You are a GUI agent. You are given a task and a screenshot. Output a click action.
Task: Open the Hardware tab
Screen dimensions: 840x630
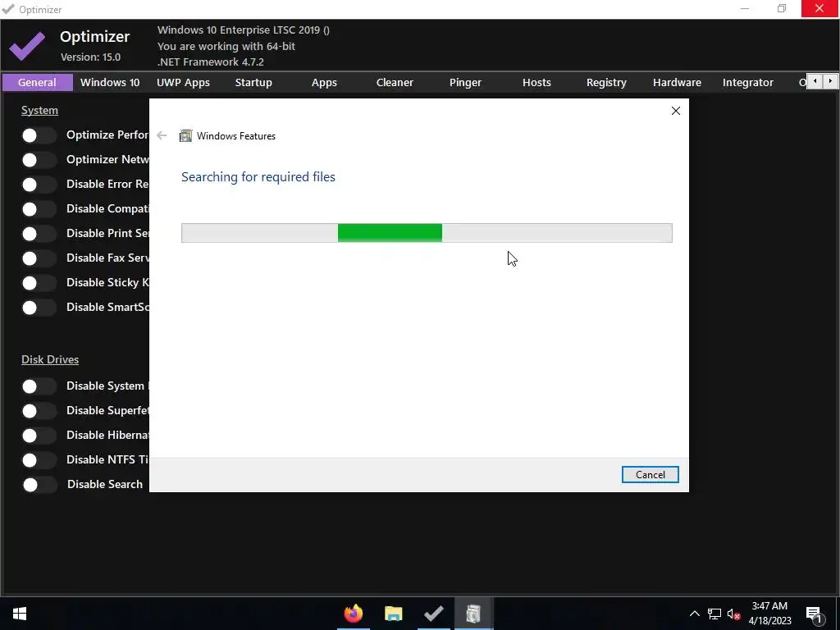click(x=677, y=83)
